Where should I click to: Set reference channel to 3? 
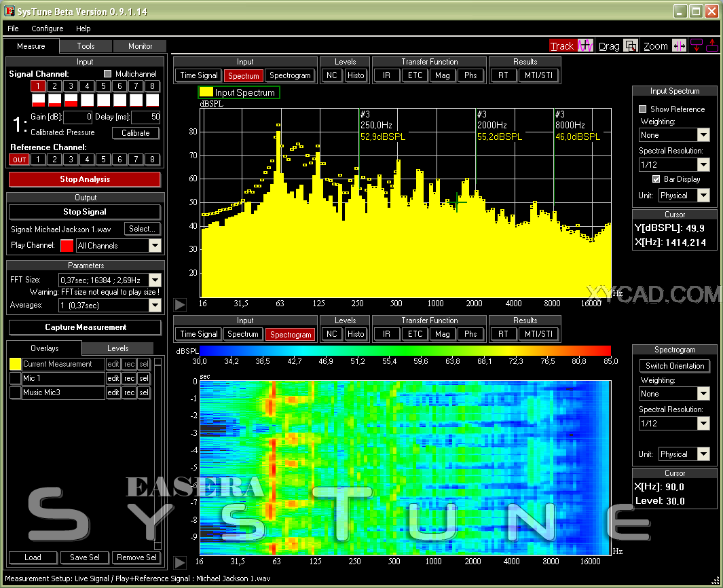pyautogui.click(x=71, y=160)
